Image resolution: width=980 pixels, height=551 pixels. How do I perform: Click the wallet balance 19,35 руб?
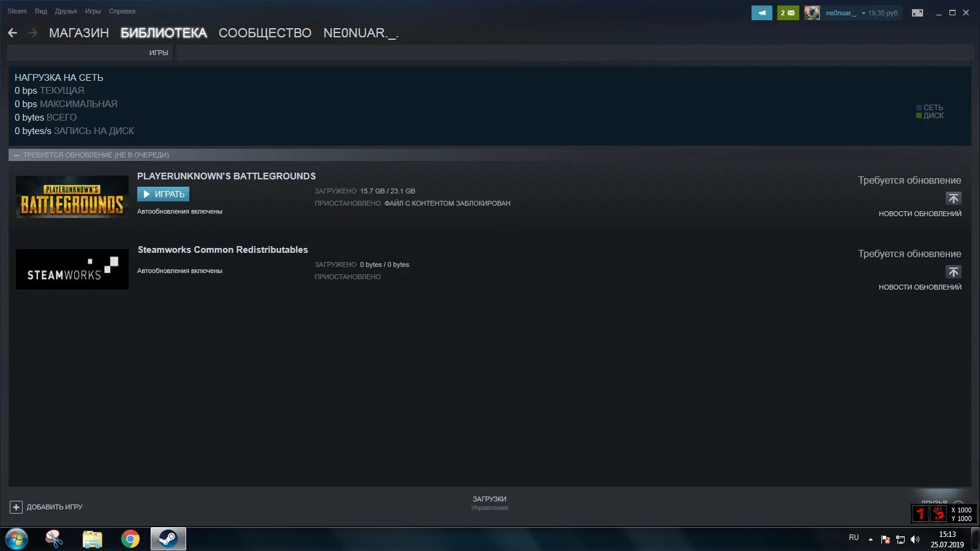pyautogui.click(x=883, y=13)
